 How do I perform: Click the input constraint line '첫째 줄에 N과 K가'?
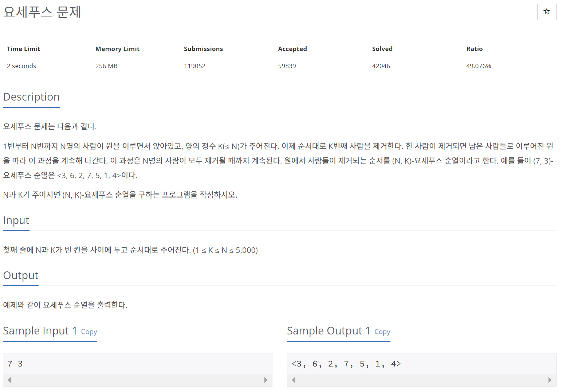point(130,250)
